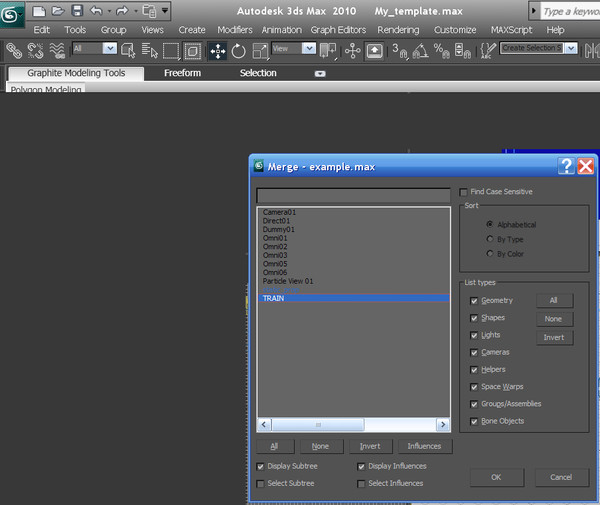Toggle Window/Crossing selection mode
600x505 pixels.
[192, 51]
